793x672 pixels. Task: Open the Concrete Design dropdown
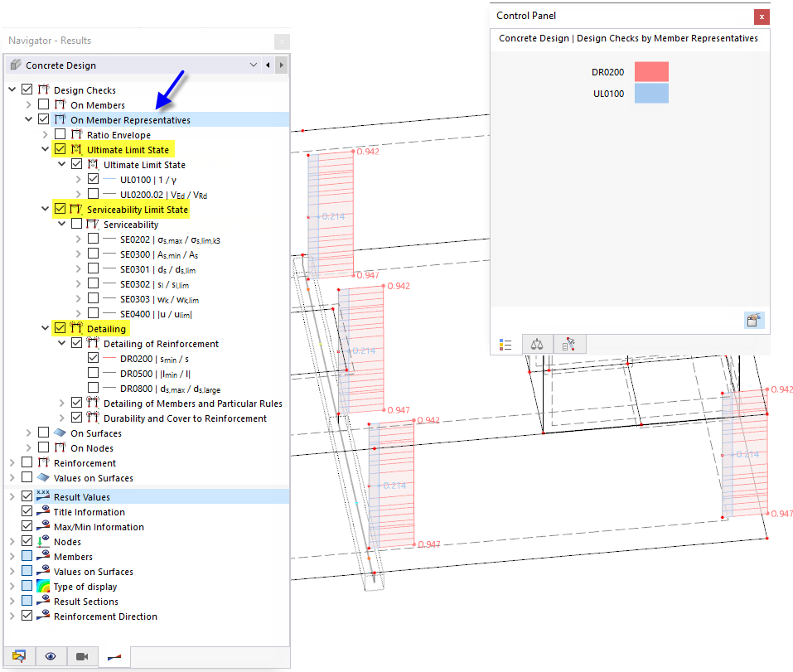(x=254, y=65)
